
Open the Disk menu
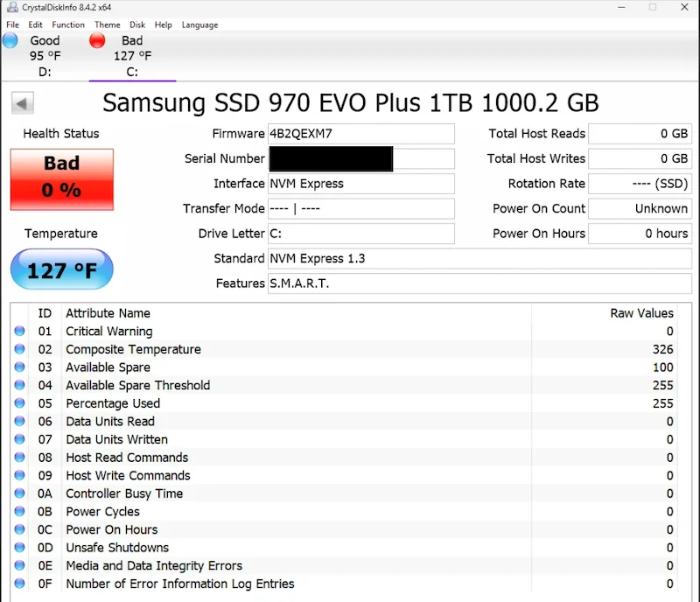(137, 25)
